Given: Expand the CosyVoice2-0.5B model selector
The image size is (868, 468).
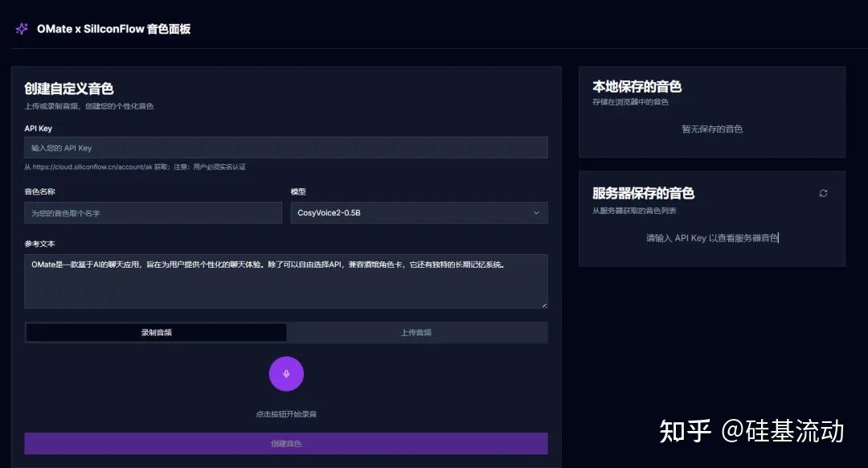Looking at the screenshot, I should (418, 212).
